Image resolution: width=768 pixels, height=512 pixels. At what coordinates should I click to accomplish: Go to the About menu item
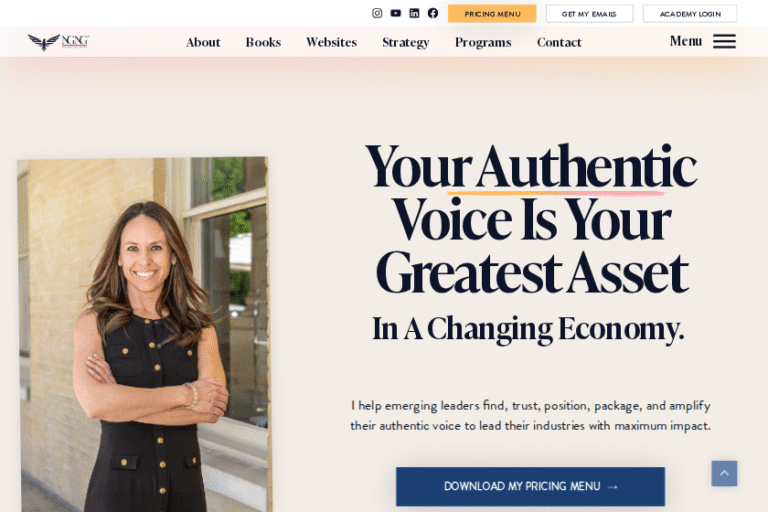203,42
